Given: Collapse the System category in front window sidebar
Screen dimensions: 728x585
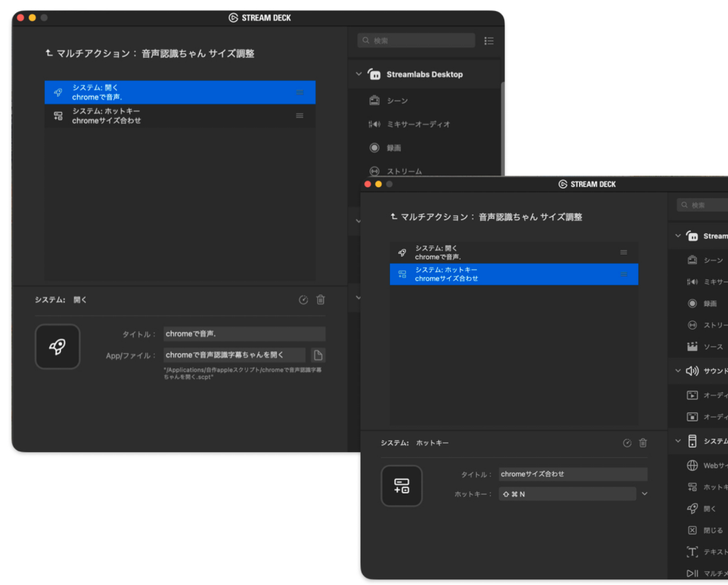Looking at the screenshot, I should tap(678, 441).
